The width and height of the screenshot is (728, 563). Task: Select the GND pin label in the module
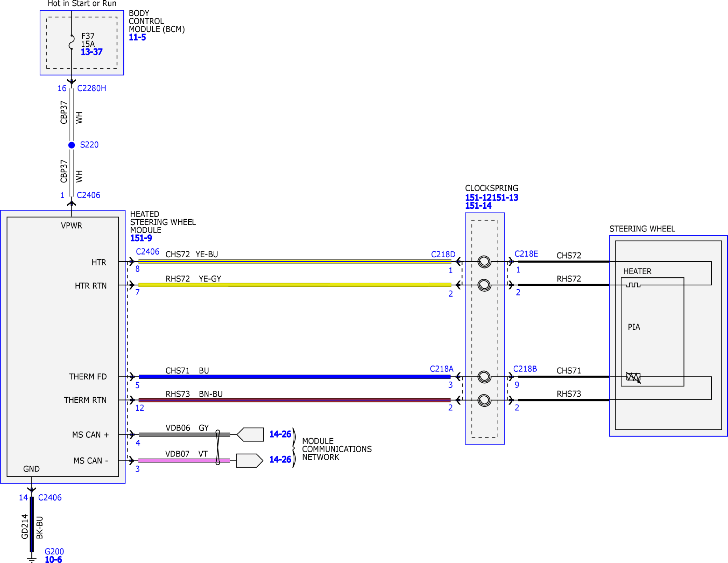31,469
